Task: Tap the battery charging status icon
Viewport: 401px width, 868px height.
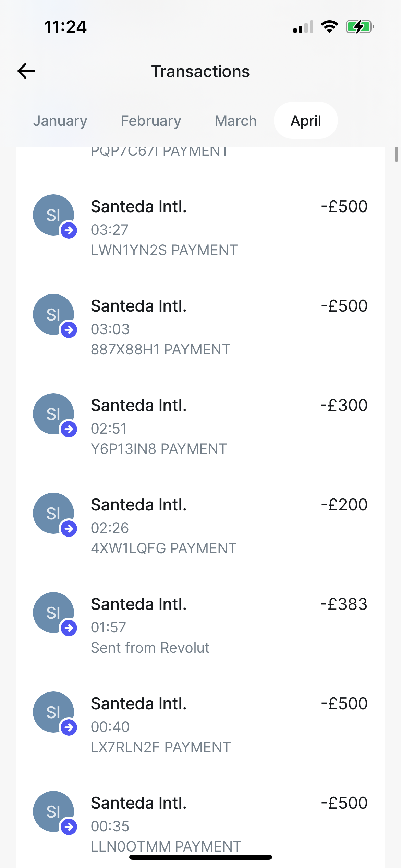Action: (359, 27)
